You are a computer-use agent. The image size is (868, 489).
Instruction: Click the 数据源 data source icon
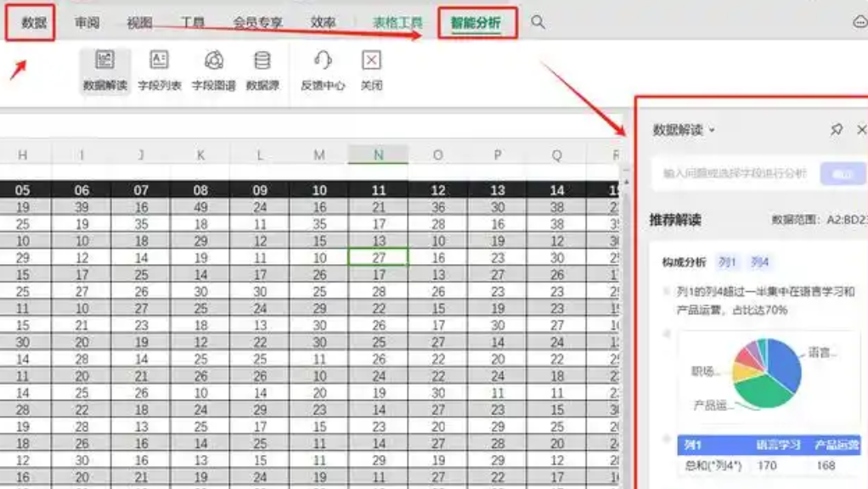[x=262, y=70]
